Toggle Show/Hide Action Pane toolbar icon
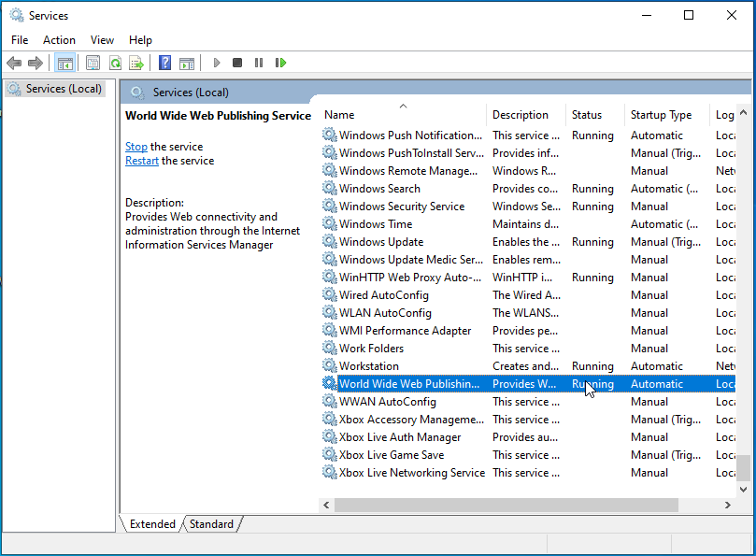 tap(187, 64)
